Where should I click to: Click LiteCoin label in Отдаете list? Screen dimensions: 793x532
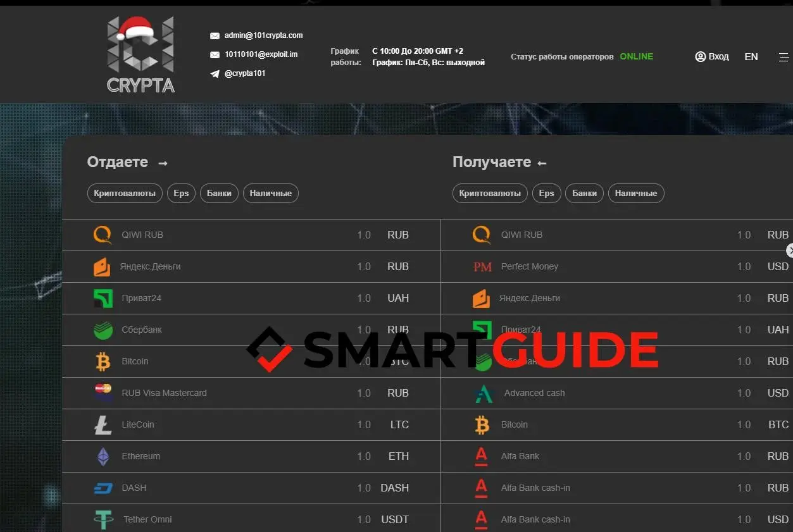tap(138, 424)
